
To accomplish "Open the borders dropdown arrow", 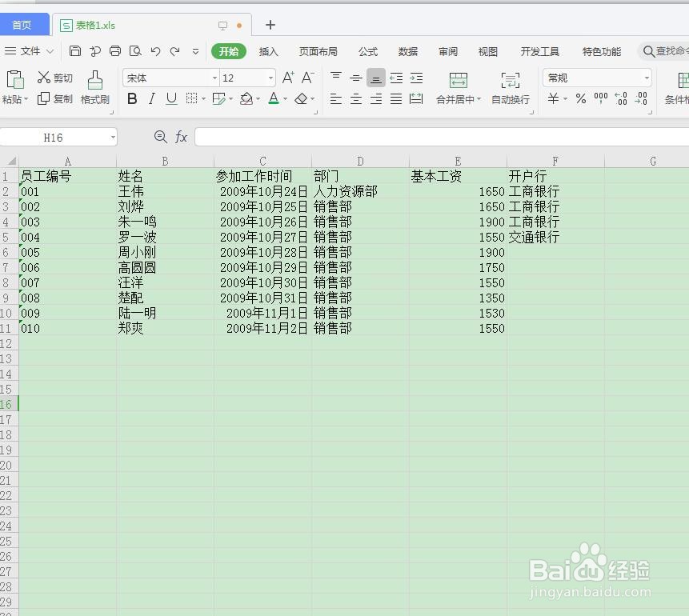I will pos(203,99).
